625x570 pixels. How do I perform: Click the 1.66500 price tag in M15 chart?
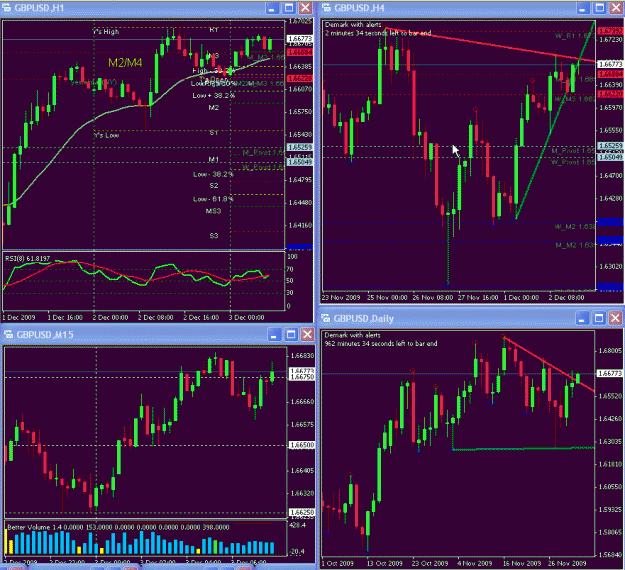301,445
